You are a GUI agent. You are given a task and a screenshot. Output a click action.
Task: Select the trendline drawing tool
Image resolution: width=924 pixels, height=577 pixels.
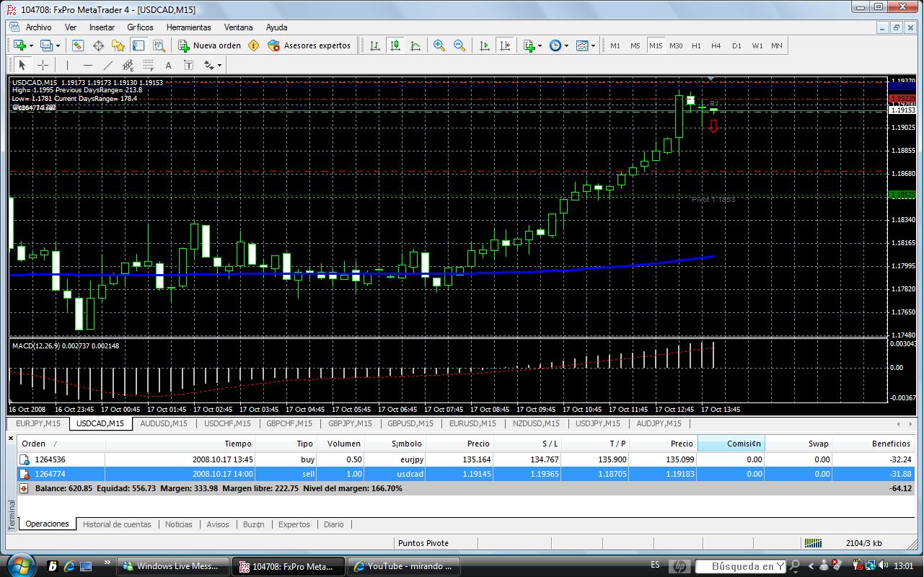108,65
